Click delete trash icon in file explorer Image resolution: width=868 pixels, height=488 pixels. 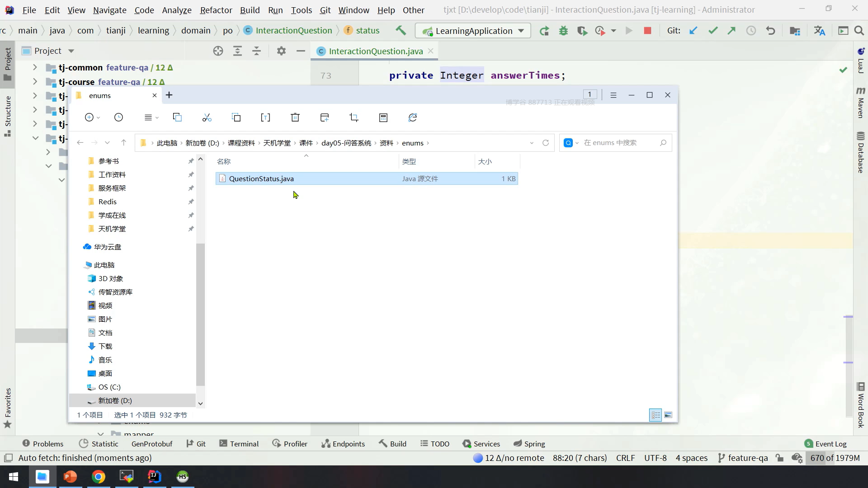click(295, 117)
